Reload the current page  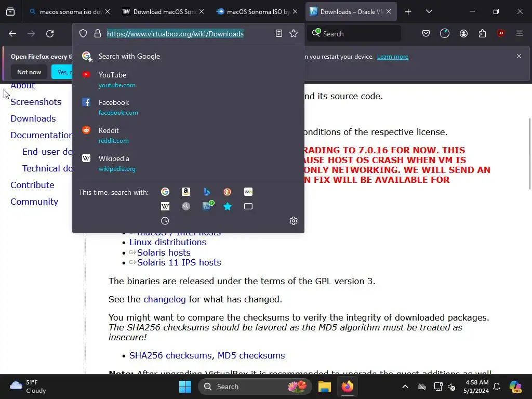point(50,34)
